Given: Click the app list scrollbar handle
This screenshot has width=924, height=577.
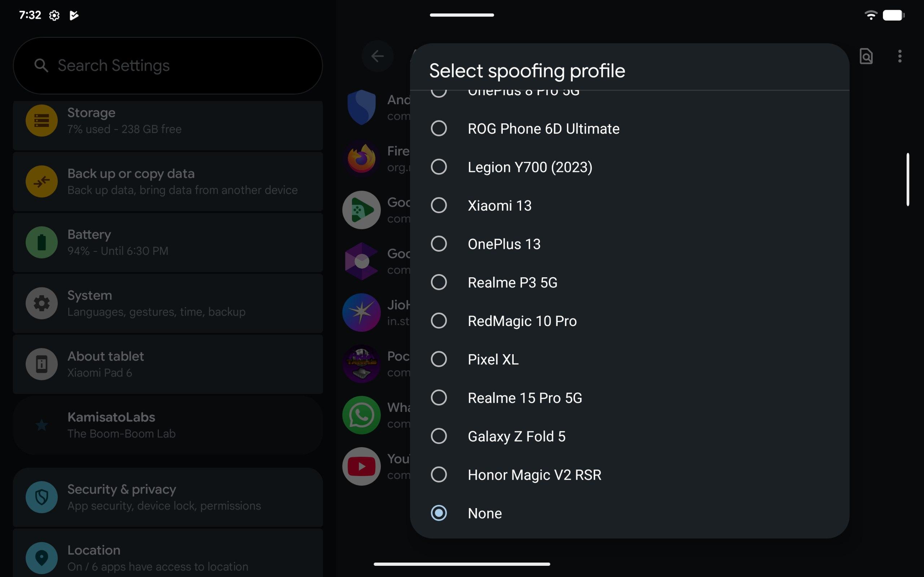Looking at the screenshot, I should point(908,179).
